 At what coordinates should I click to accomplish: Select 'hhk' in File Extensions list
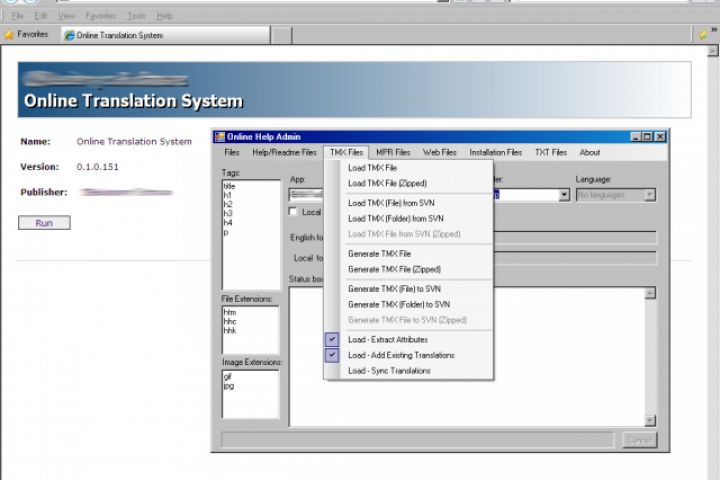pyautogui.click(x=230, y=330)
